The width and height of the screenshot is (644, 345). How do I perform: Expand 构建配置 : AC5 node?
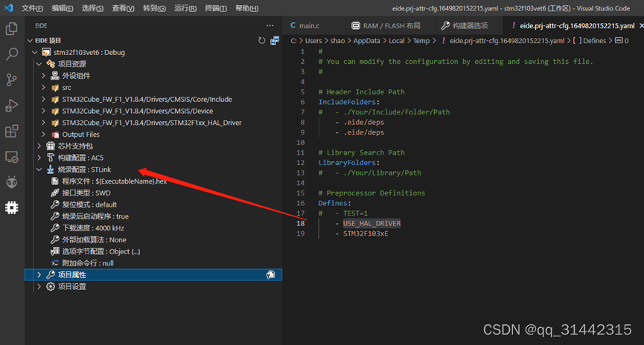click(x=39, y=158)
